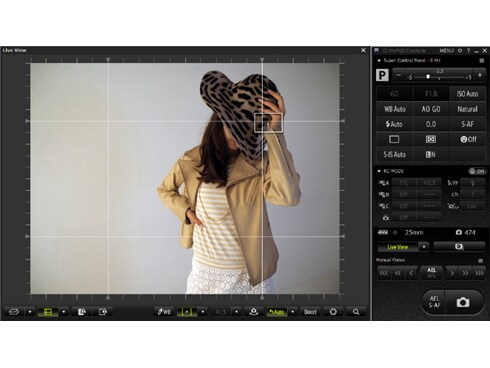Viewport: 490px width, 368px height.
Task: Click the P shooting mode icon
Action: [382, 75]
